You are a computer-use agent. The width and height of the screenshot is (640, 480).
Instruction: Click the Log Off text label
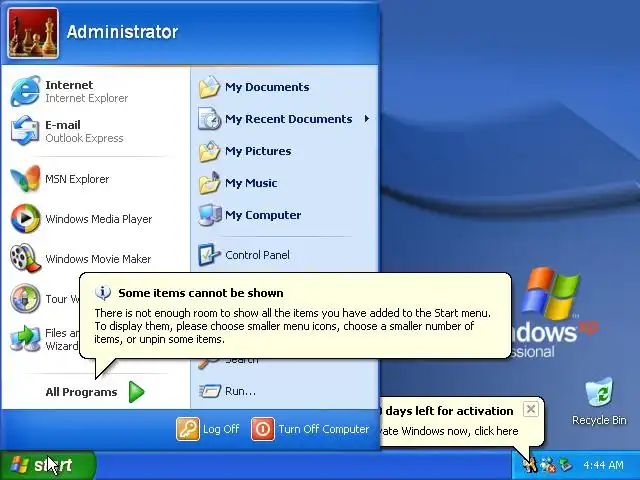(x=221, y=429)
